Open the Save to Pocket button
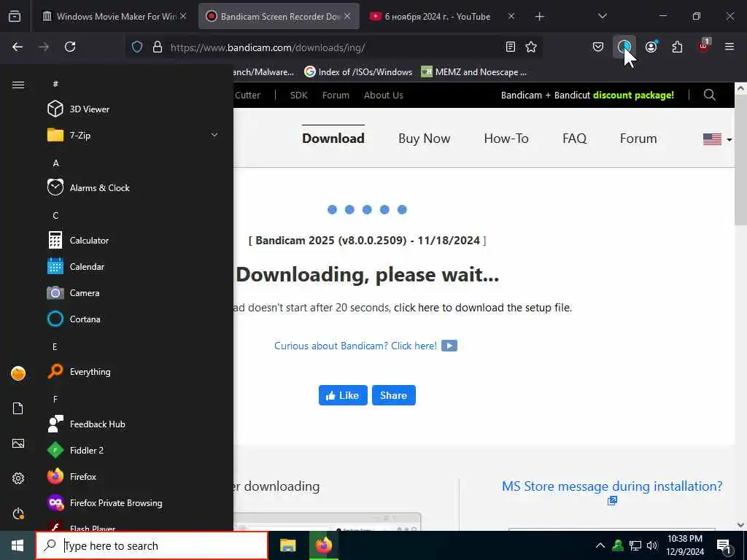747x560 pixels. [598, 47]
